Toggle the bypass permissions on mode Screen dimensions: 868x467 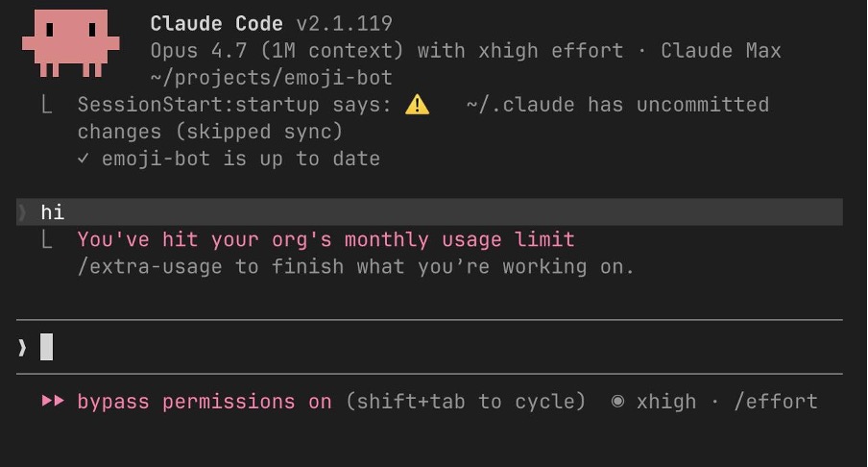205,402
